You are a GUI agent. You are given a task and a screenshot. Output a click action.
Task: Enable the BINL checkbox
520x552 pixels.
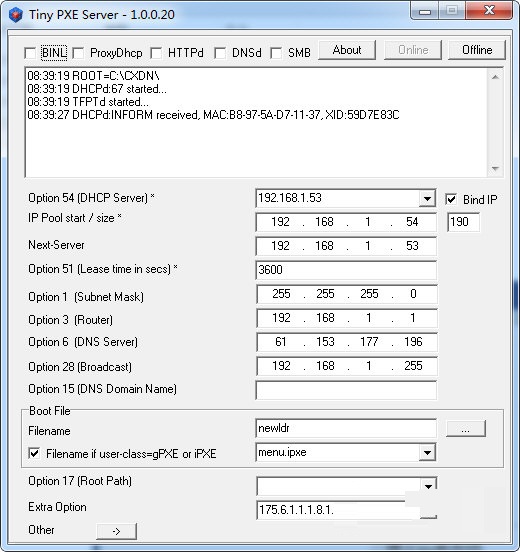[x=30, y=54]
